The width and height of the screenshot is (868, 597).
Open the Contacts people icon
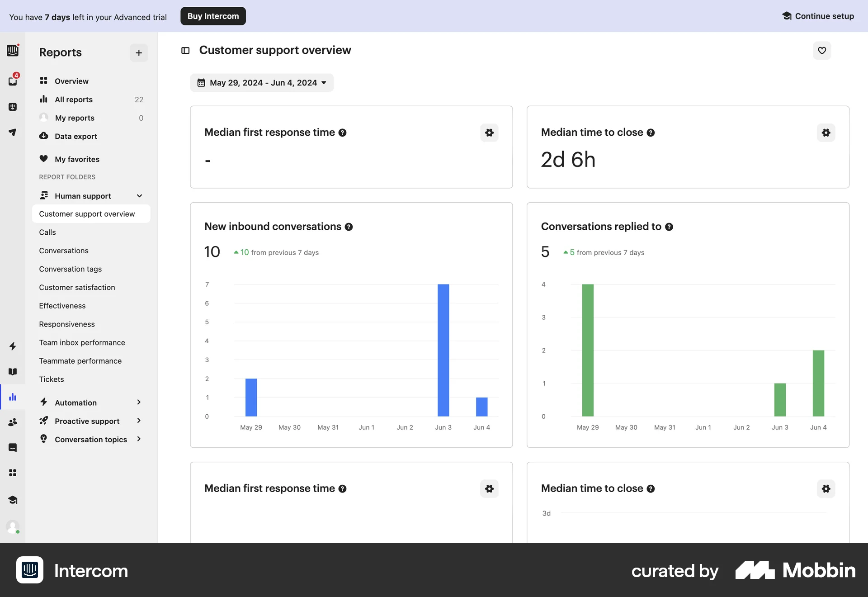(13, 422)
